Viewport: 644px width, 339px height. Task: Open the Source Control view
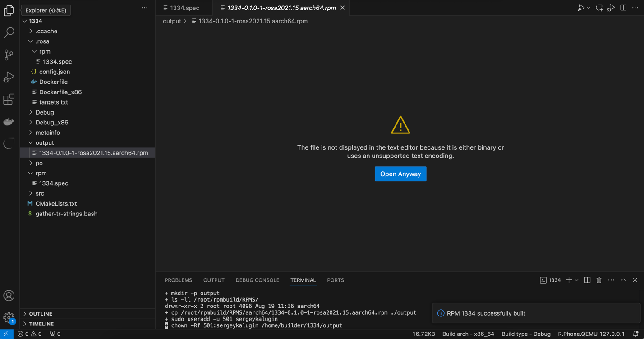9,55
